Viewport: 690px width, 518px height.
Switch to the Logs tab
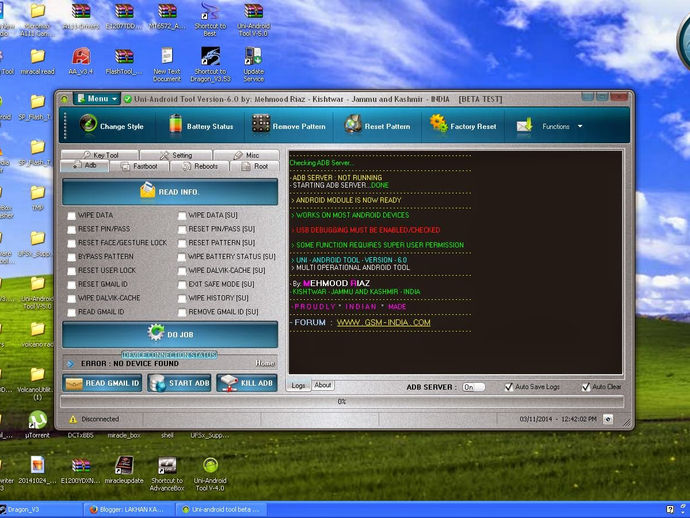298,386
